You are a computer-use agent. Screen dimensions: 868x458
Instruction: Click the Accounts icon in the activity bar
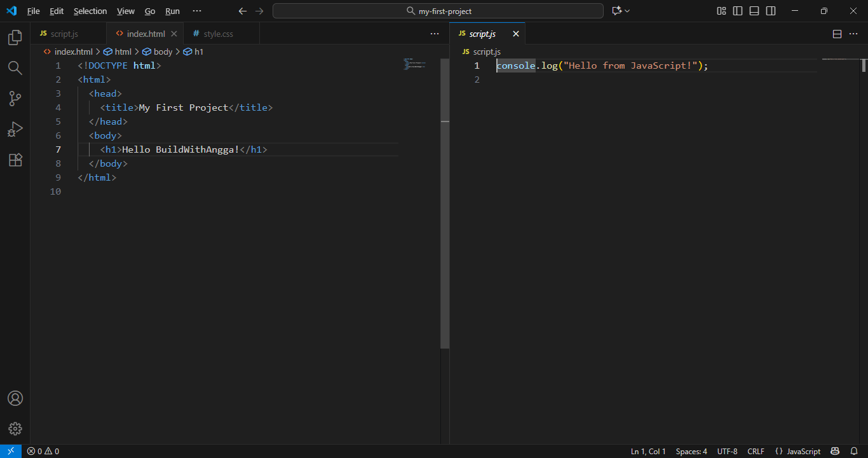tap(15, 398)
